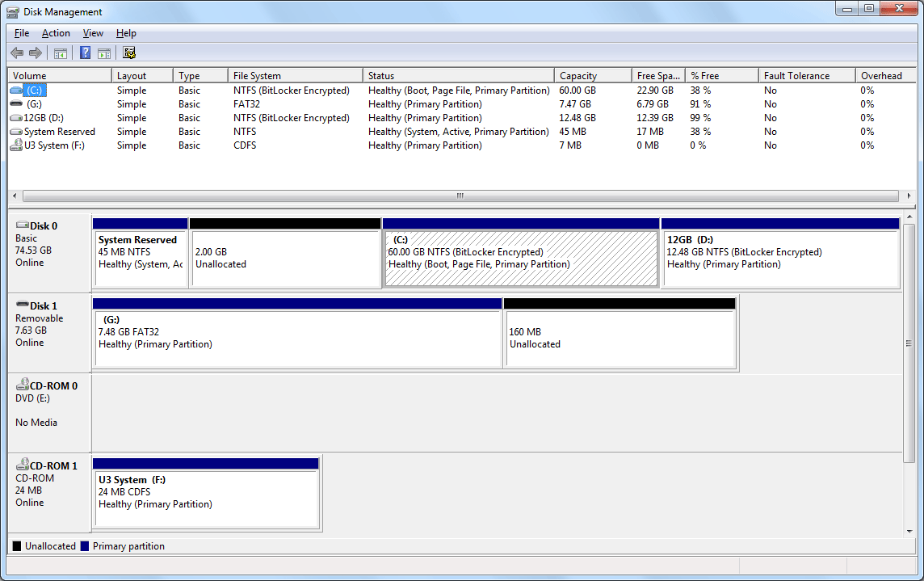Select the (G:) 7.48 GB FAT32 partition

pyautogui.click(x=297, y=333)
